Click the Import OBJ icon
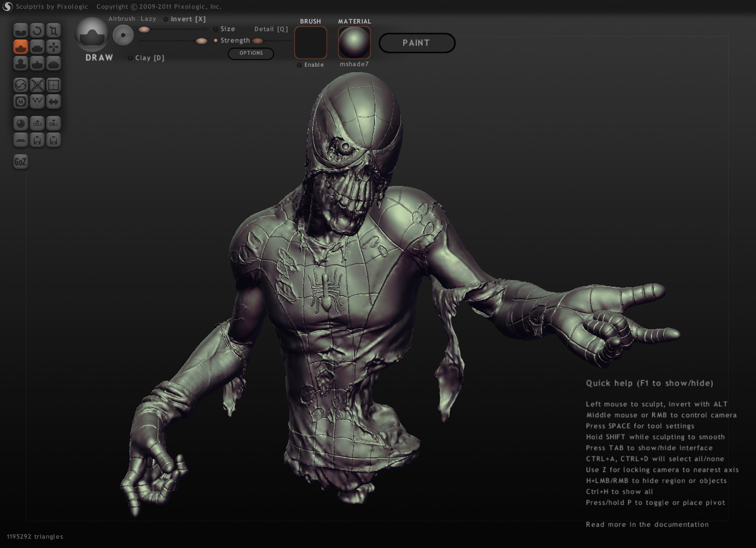This screenshot has height=548, width=756. 37,124
